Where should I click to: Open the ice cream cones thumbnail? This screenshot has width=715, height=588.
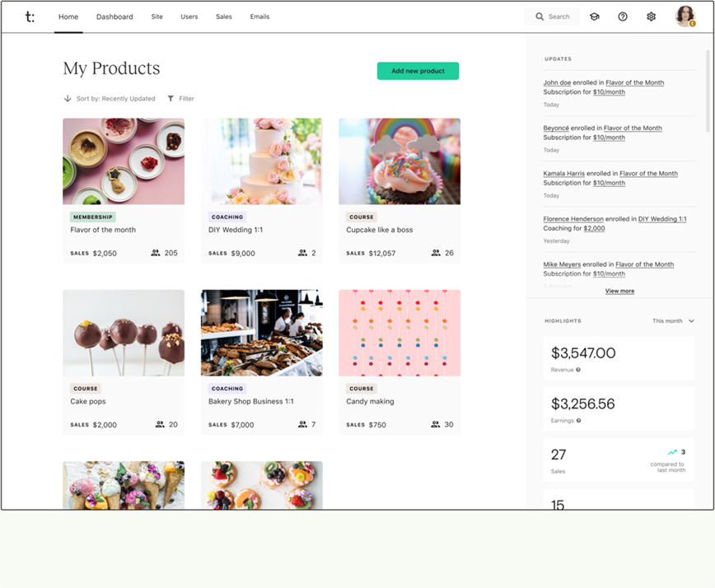124,485
